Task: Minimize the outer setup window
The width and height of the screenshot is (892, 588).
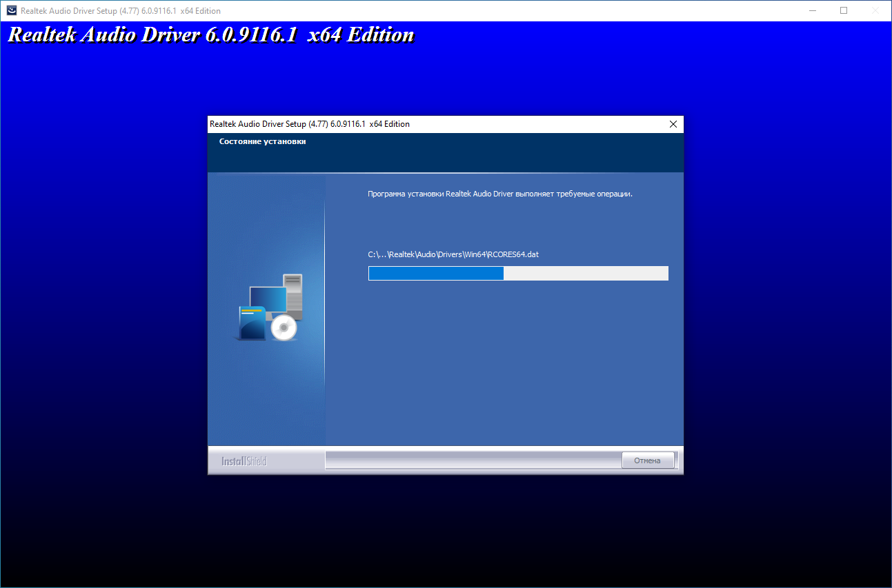Action: click(x=812, y=10)
